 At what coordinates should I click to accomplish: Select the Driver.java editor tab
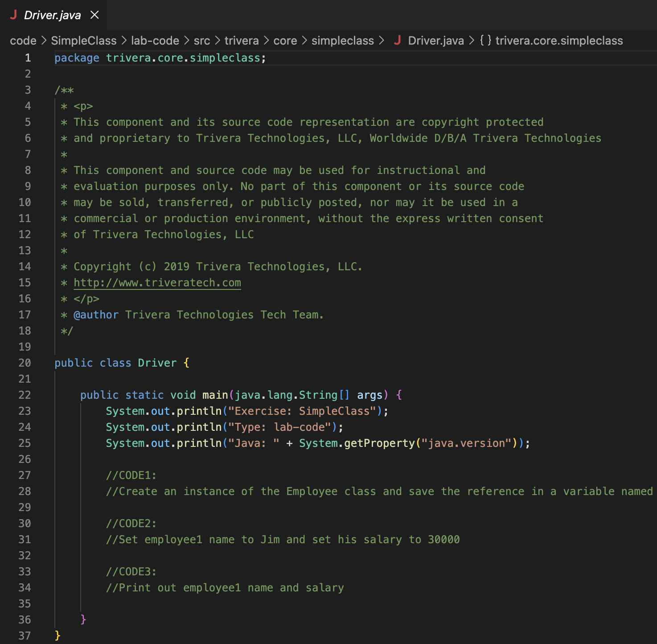(53, 15)
